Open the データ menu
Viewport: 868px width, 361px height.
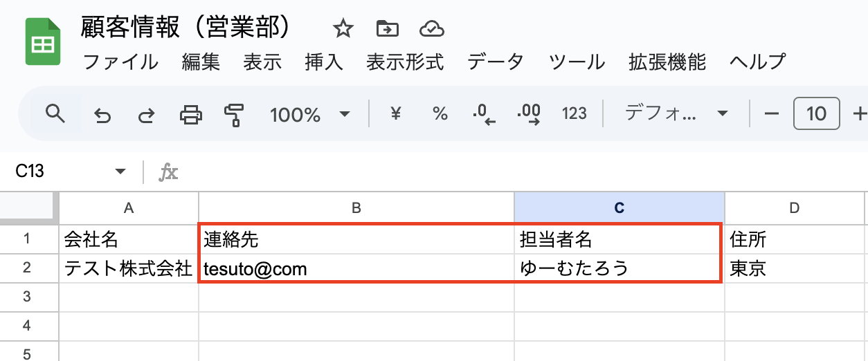496,62
